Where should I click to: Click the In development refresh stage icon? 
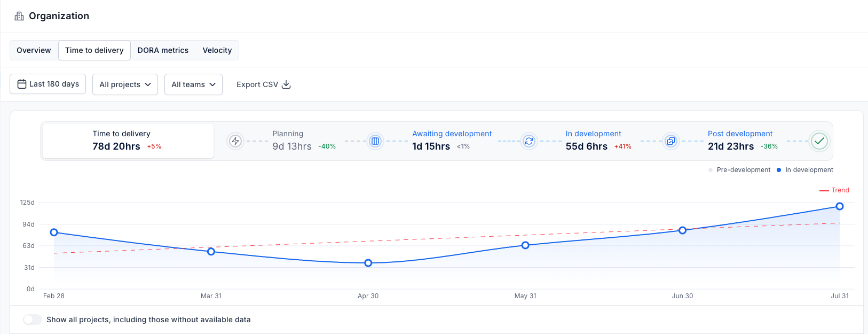(529, 141)
